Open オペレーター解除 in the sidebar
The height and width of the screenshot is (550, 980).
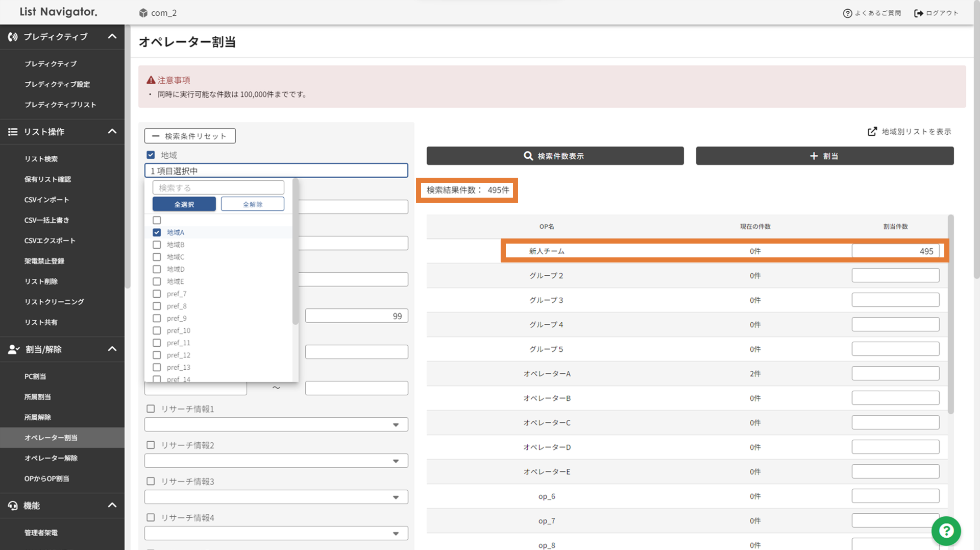coord(51,458)
